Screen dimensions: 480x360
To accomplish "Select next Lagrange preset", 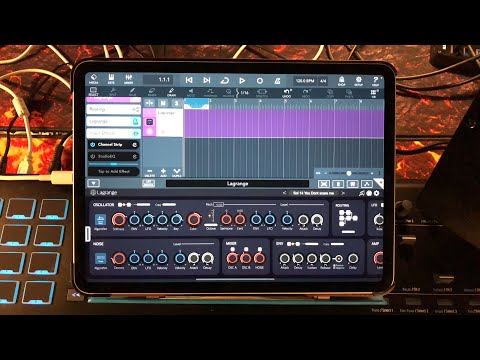I will point(343,193).
